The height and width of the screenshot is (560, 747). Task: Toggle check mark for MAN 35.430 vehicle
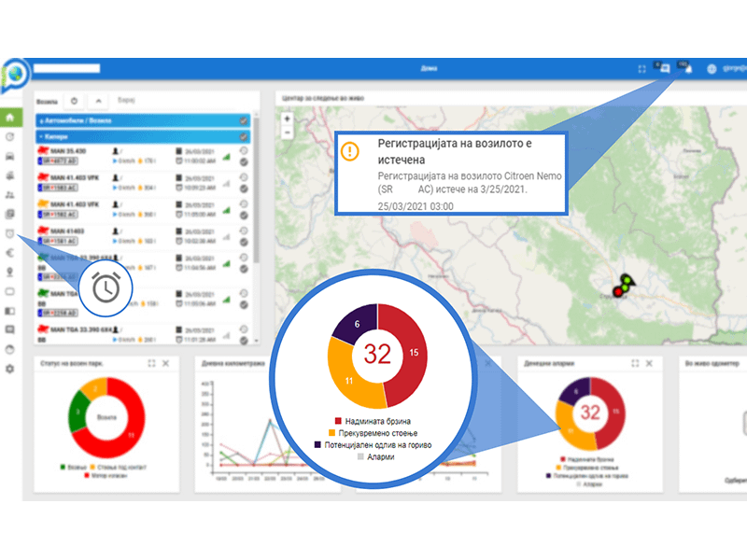pos(244,161)
